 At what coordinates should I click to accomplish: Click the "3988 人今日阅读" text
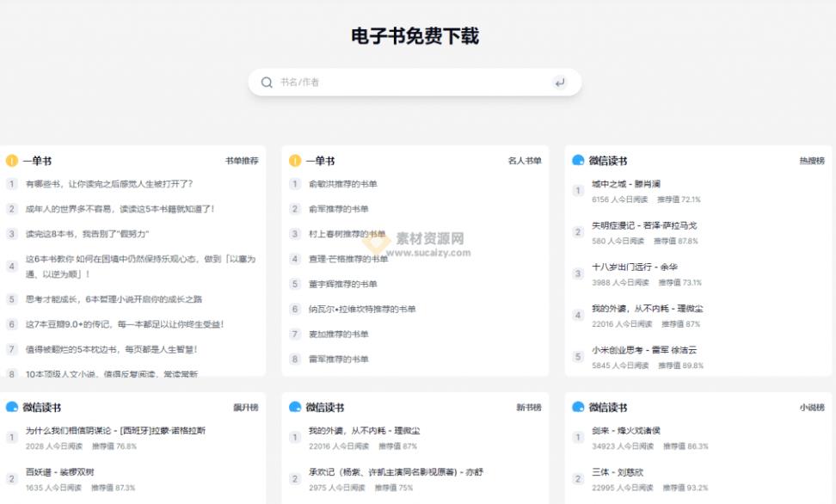point(620,283)
